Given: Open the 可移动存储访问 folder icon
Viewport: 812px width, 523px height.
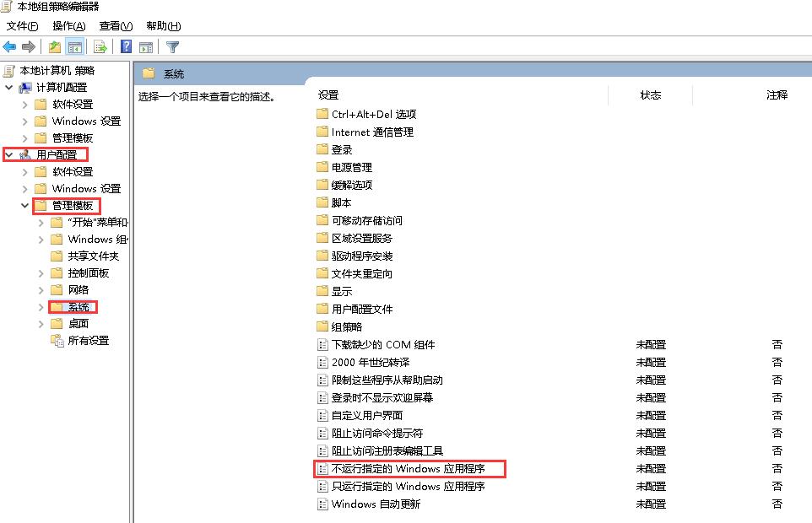Looking at the screenshot, I should pos(322,220).
